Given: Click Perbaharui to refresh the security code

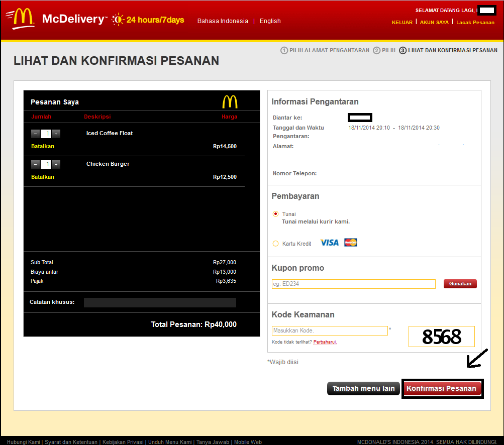Looking at the screenshot, I should pyautogui.click(x=325, y=341).
